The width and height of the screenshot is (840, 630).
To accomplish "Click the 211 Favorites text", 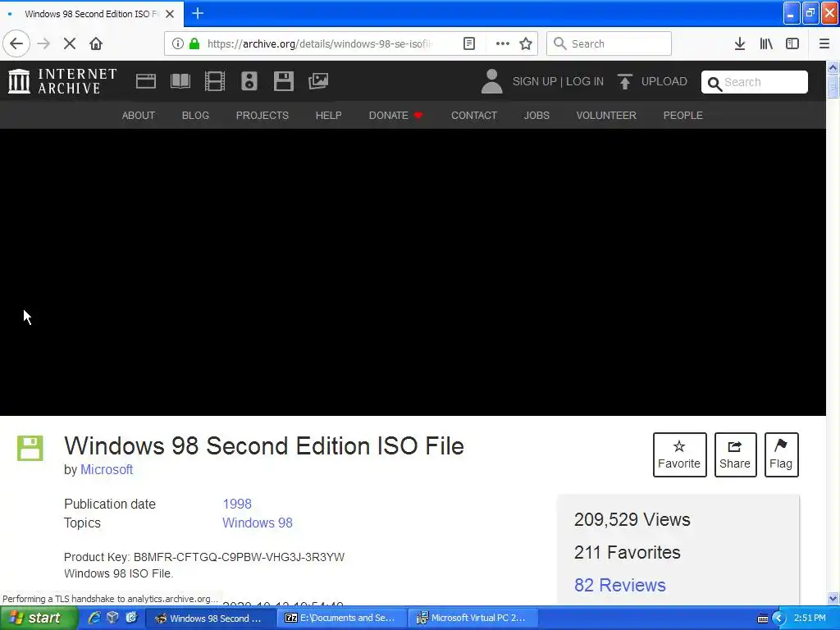I will 627,552.
